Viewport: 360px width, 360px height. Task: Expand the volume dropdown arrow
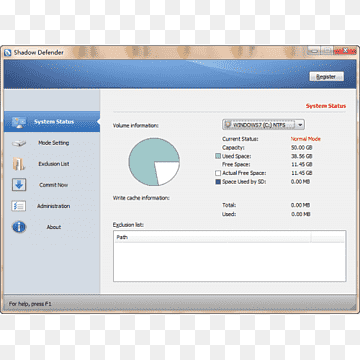[300, 125]
